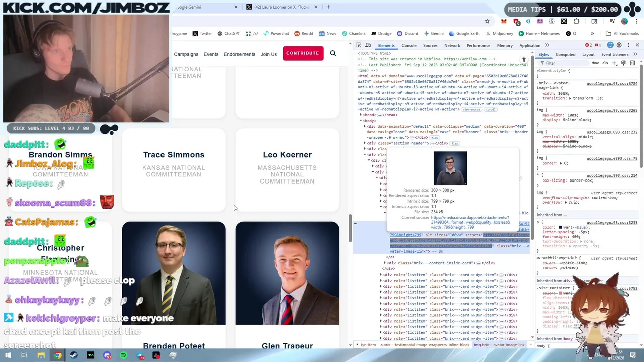The image size is (644, 362).
Task: Open the Campaigns nav item
Action: (x=186, y=54)
